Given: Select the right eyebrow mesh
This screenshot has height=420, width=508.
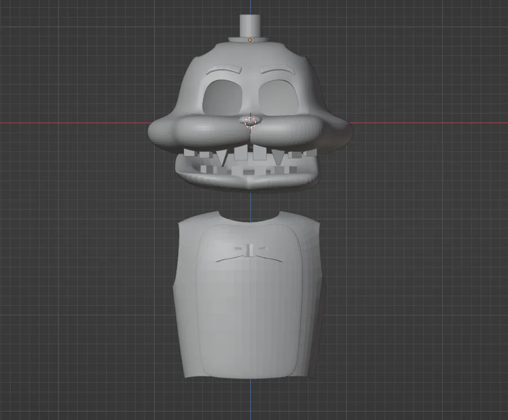Looking at the screenshot, I should point(277,71).
